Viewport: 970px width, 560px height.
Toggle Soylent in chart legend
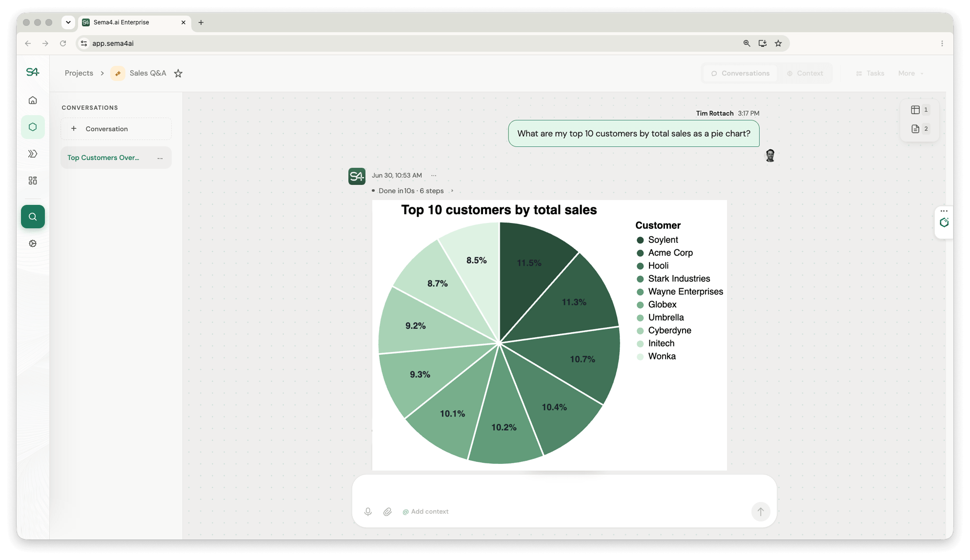tap(657, 240)
